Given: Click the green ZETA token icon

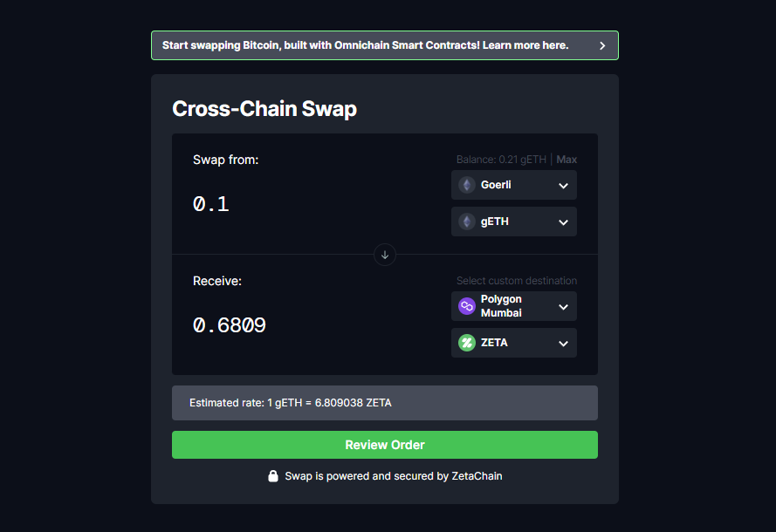Looking at the screenshot, I should click(x=467, y=343).
